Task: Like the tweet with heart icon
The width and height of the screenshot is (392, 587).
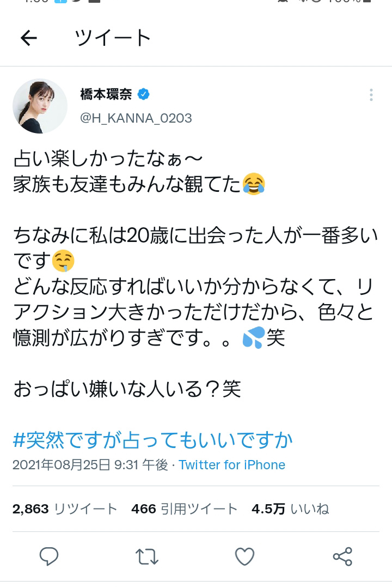Action: (x=244, y=556)
